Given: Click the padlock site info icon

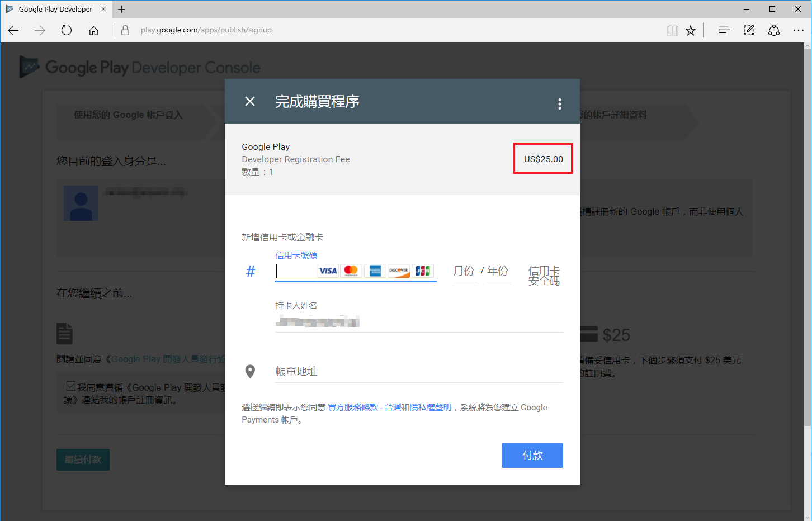Looking at the screenshot, I should click(125, 30).
